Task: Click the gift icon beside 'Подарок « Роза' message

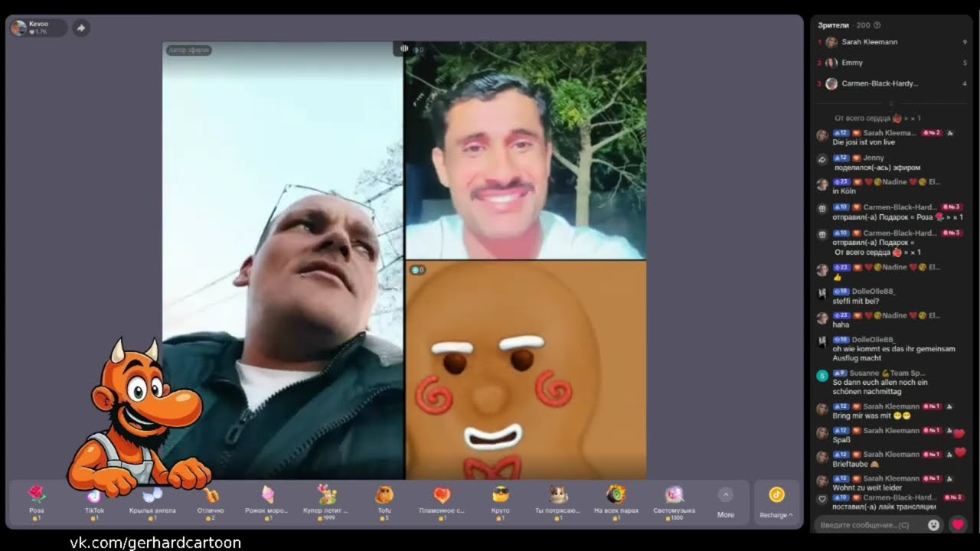Action: (x=822, y=208)
